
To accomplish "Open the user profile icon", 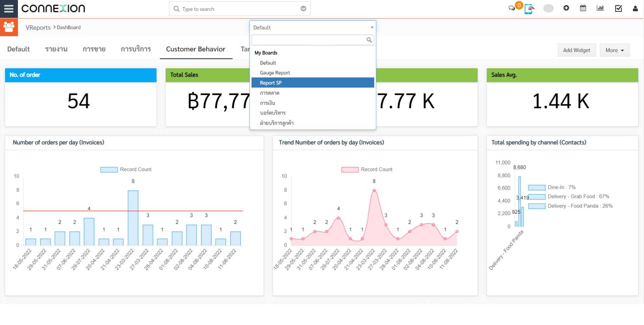I will point(635,8).
